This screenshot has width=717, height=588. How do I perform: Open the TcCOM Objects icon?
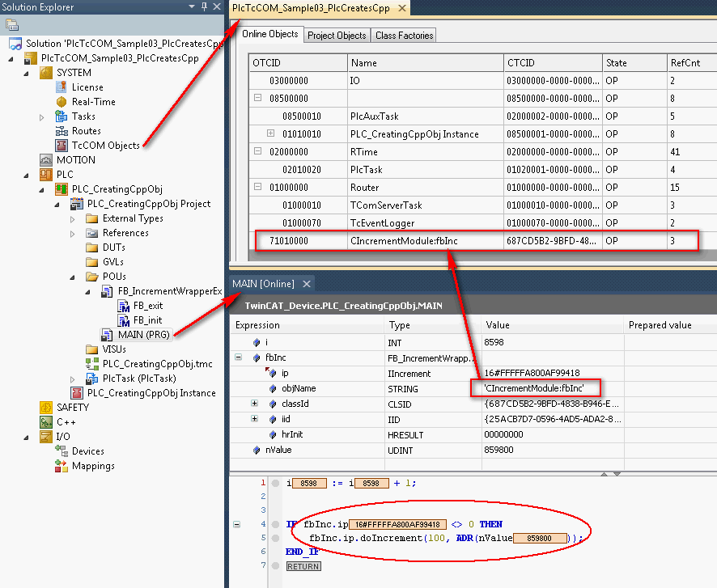[62, 146]
